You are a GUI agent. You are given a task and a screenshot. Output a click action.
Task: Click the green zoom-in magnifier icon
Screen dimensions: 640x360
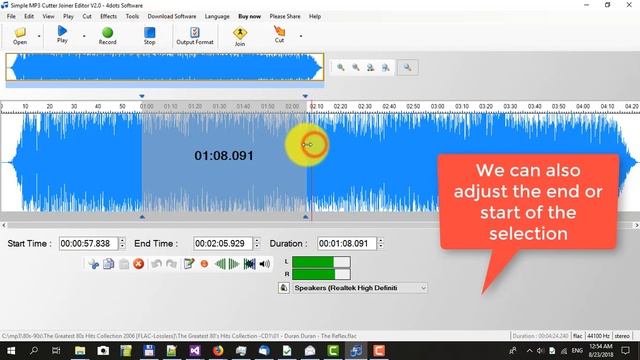pos(340,67)
